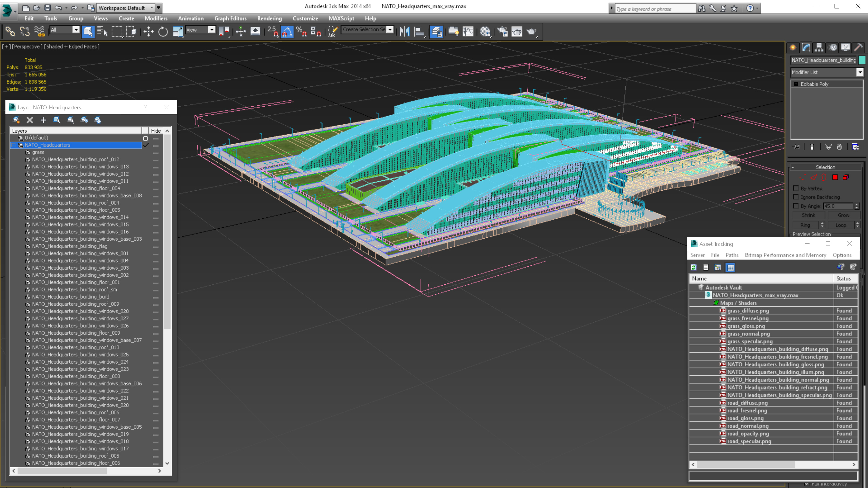Click the object color swatch

click(x=862, y=60)
